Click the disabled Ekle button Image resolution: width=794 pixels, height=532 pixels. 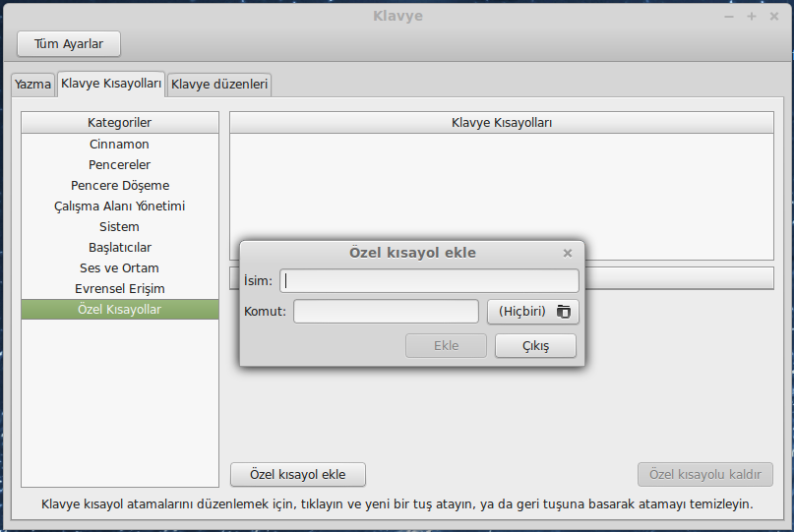(x=446, y=346)
